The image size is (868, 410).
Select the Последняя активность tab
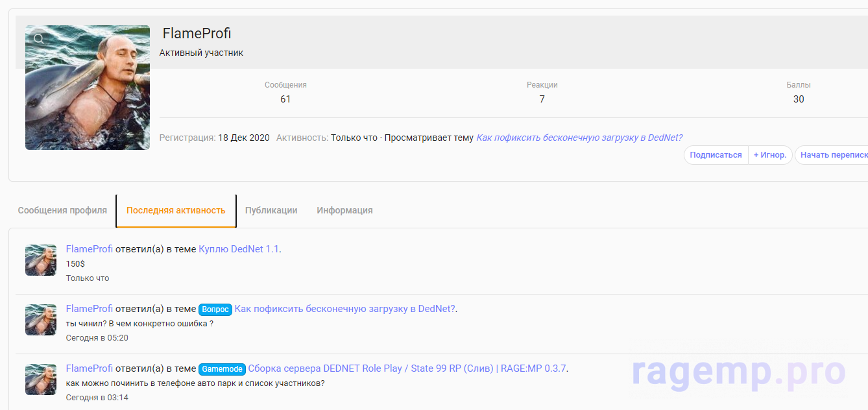tap(176, 210)
